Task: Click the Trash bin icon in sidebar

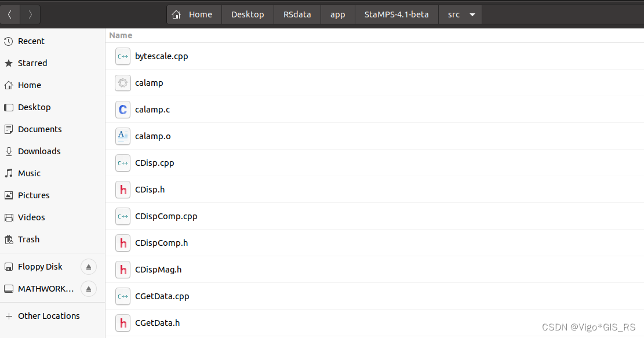Action: [8, 239]
